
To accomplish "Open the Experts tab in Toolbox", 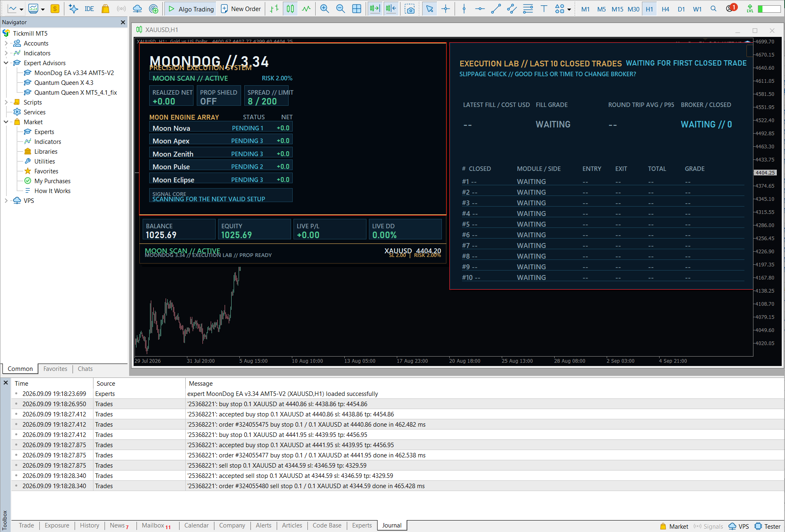I will click(362, 525).
